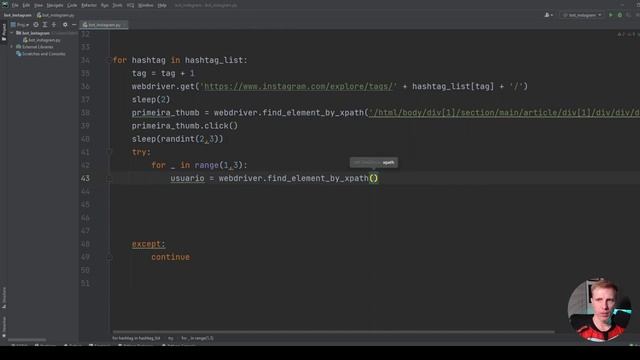Image resolution: width=640 pixels, height=360 pixels.
Task: Click bot_instagram.py breadcrumb in navigation bar
Action: pos(56,15)
